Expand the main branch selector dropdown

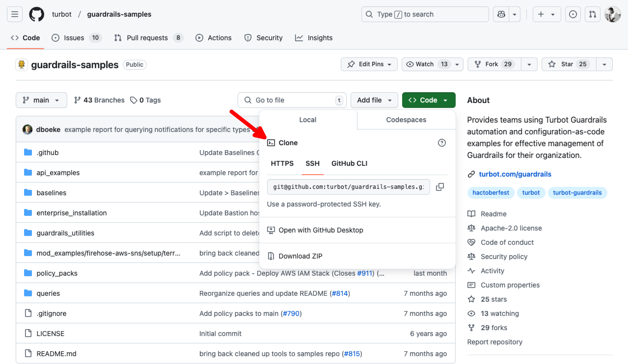41,100
